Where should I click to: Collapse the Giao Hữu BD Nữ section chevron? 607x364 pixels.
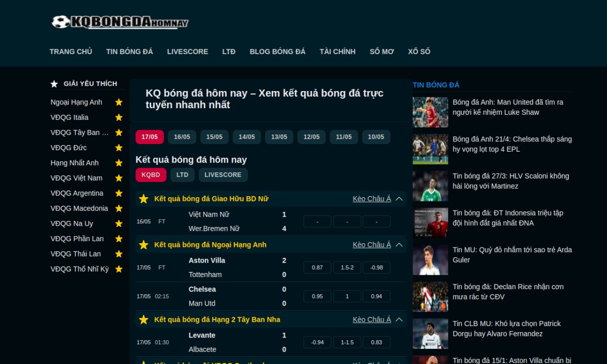[399, 199]
